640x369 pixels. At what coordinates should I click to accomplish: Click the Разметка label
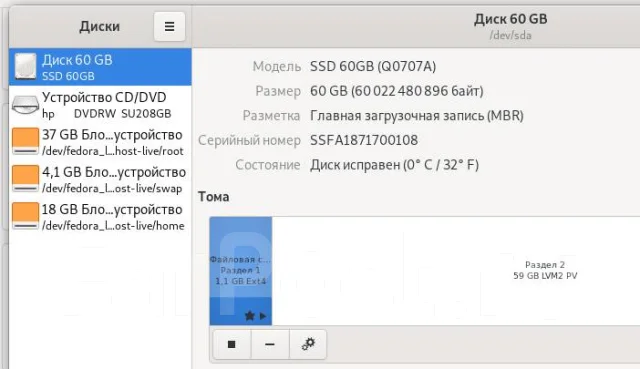click(x=271, y=116)
